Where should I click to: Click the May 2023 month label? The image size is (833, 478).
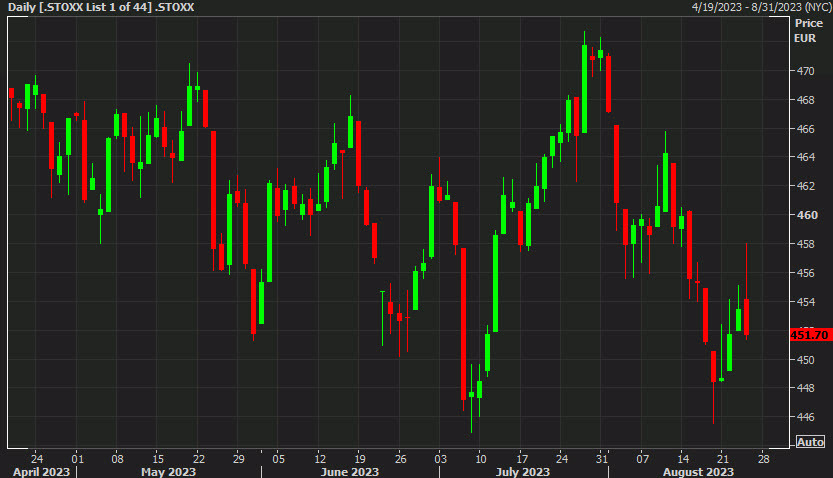click(168, 472)
